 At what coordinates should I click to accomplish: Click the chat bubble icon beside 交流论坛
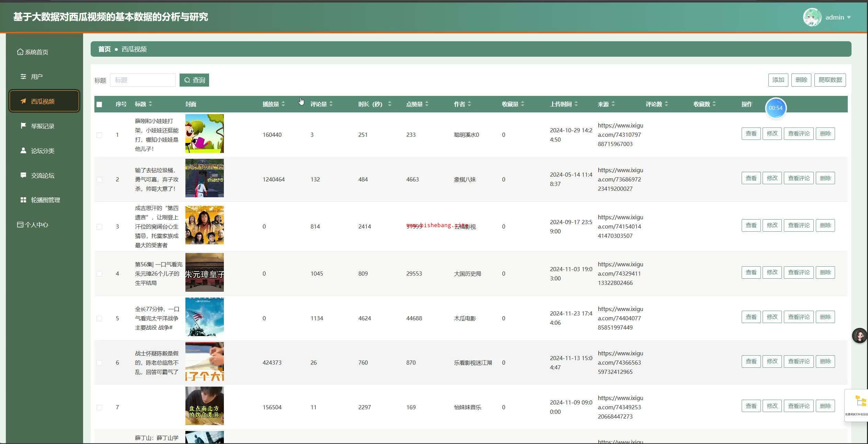23,175
